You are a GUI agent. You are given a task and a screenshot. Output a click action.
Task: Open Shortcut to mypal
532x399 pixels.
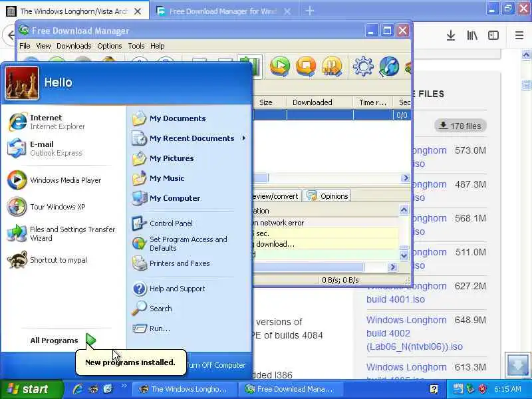[63, 260]
